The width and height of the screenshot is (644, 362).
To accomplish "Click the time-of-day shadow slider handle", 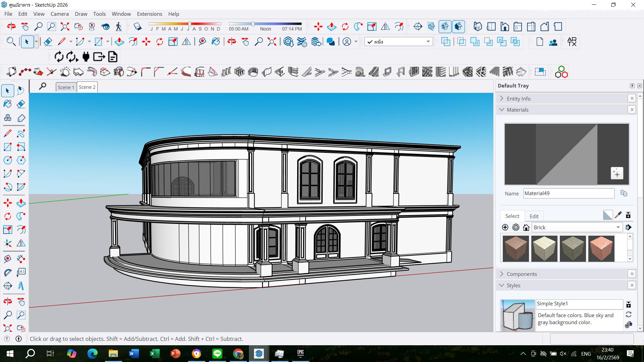I will (253, 24).
